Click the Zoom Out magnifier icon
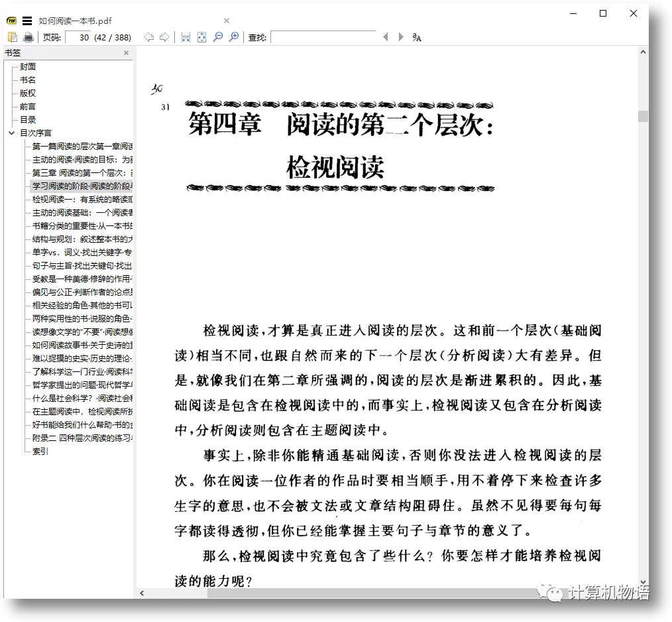The width and height of the screenshot is (672, 622). pyautogui.click(x=218, y=37)
